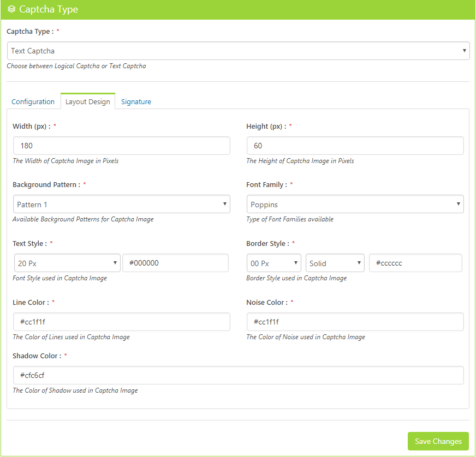
Task: Expand the Solid border type dropdown
Action: point(335,263)
